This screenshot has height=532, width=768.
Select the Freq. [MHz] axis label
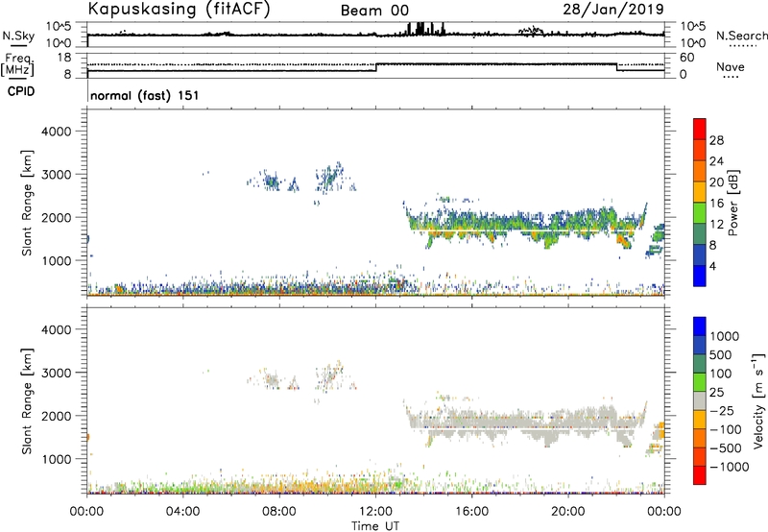tap(18, 66)
